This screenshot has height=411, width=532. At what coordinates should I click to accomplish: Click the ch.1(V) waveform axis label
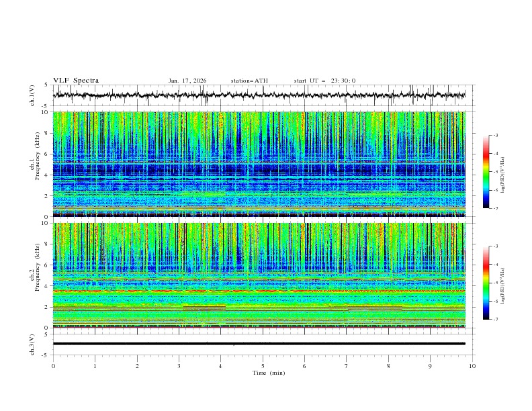click(32, 95)
